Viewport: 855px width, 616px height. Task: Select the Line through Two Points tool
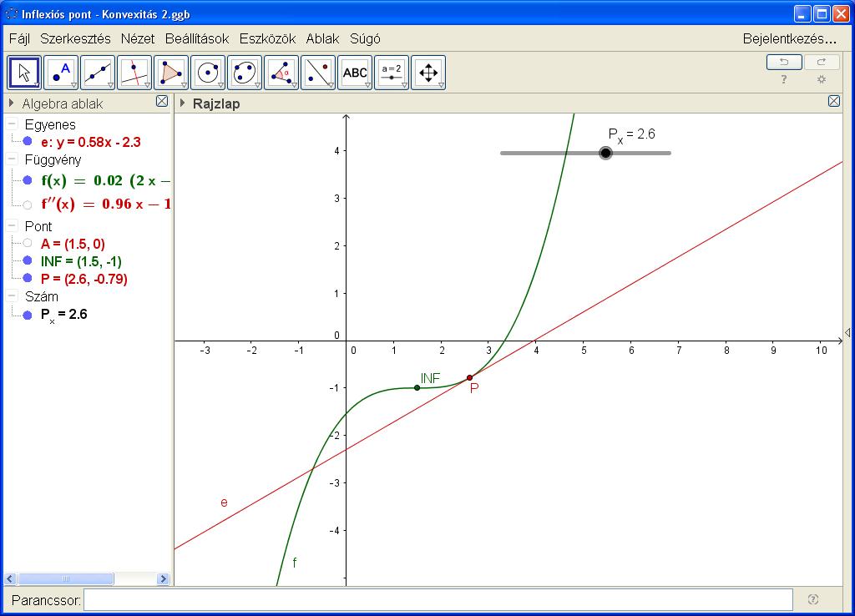point(98,73)
